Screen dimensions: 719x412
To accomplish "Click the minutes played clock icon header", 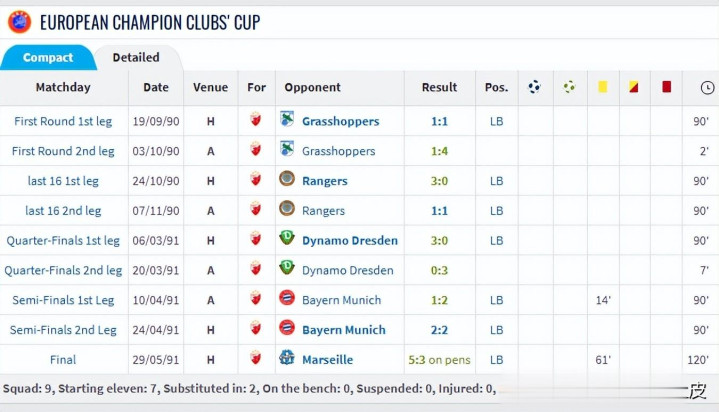I will coord(708,88).
